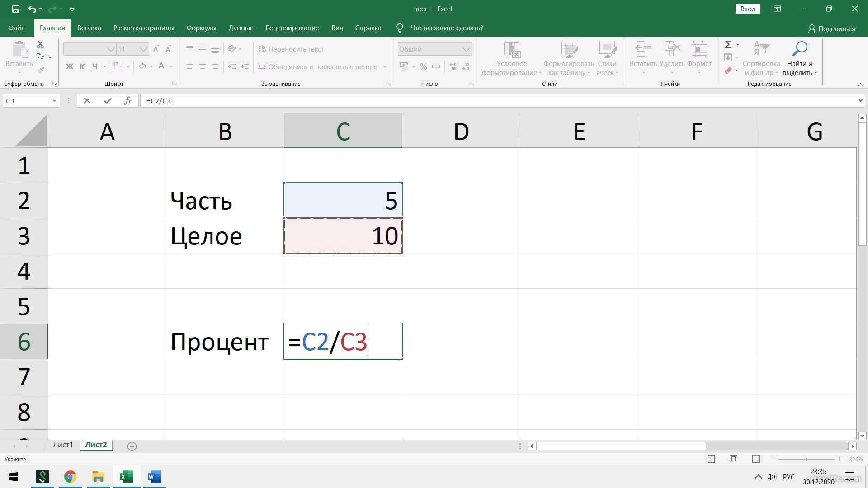This screenshot has width=868, height=488.
Task: Switch to the Данные ribbon tab
Action: (241, 28)
